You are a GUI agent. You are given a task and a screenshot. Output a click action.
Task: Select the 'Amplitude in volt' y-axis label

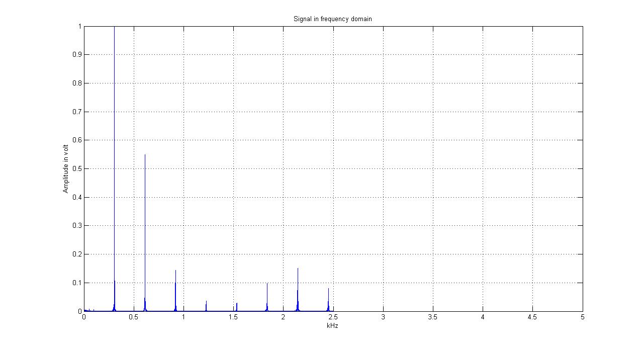click(65, 169)
